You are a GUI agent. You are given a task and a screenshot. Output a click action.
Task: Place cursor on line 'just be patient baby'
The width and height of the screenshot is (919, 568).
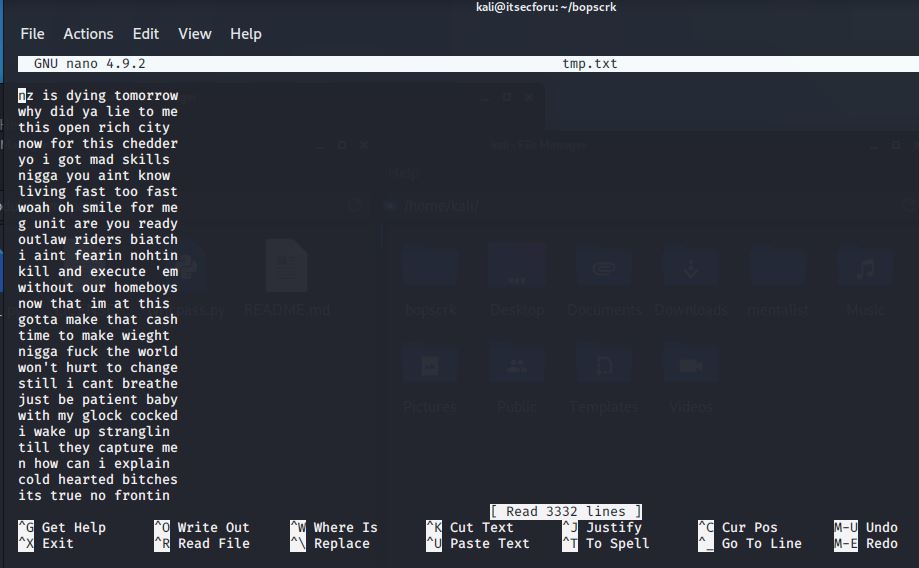(x=98, y=399)
